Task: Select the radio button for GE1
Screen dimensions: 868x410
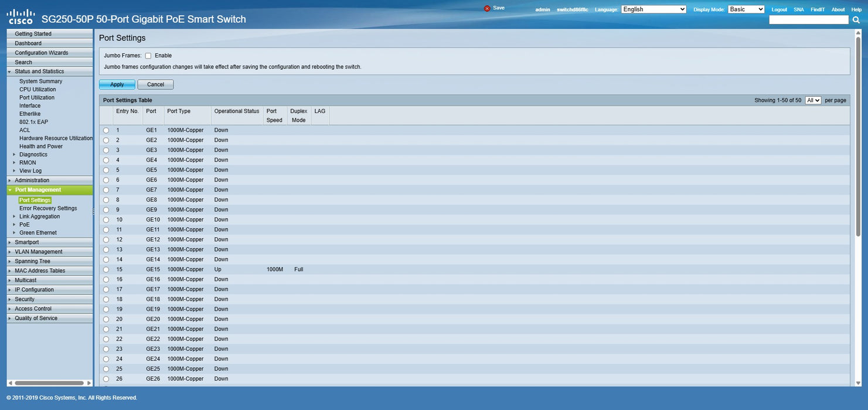Action: [x=106, y=131]
